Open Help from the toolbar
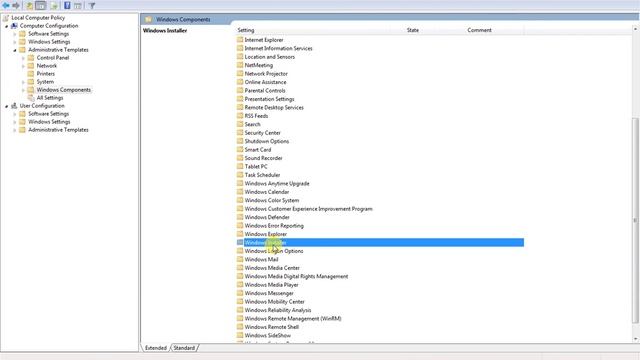Screen dimensions: 640x360 (67, 5)
